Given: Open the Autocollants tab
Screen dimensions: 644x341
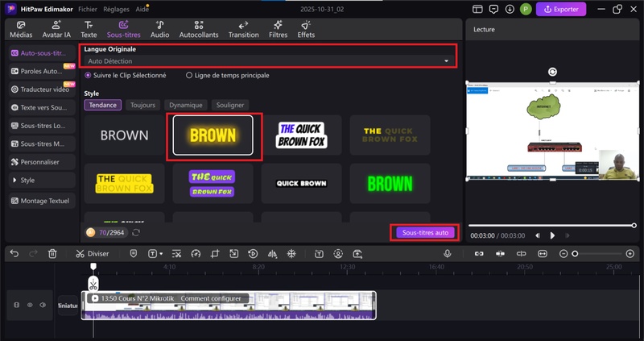Looking at the screenshot, I should point(199,30).
